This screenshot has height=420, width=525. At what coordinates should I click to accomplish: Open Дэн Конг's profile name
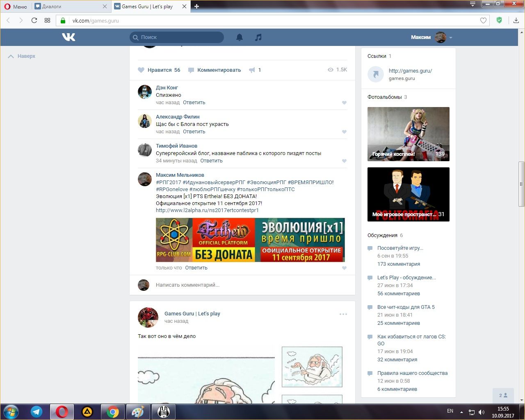167,88
